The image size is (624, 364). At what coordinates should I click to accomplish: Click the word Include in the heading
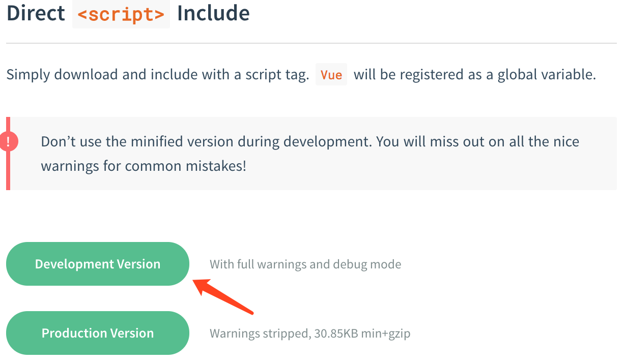[213, 13]
